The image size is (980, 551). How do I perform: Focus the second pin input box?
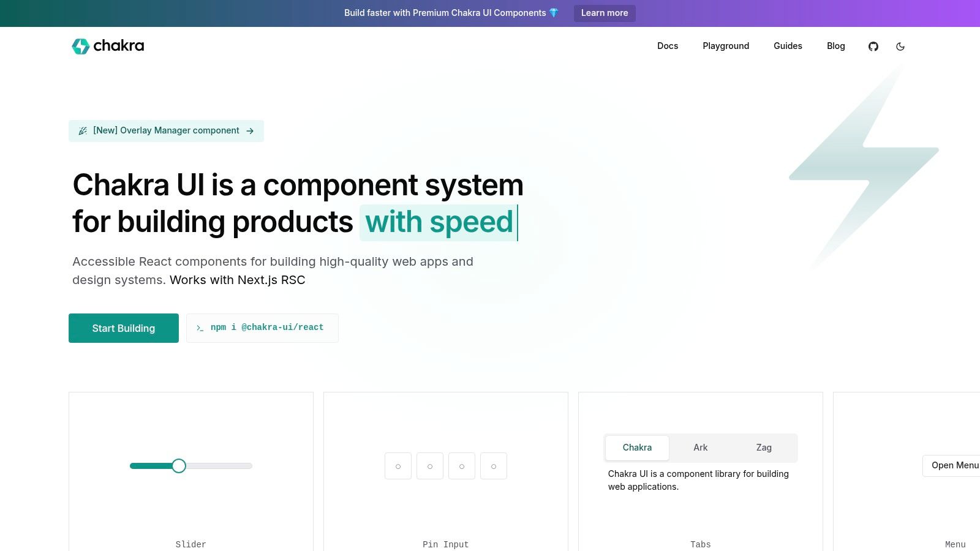(430, 466)
